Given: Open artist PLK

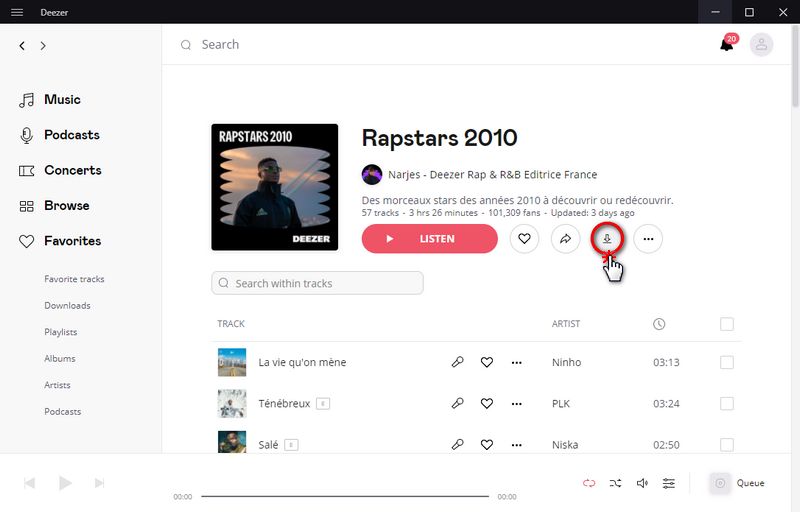Looking at the screenshot, I should [561, 403].
